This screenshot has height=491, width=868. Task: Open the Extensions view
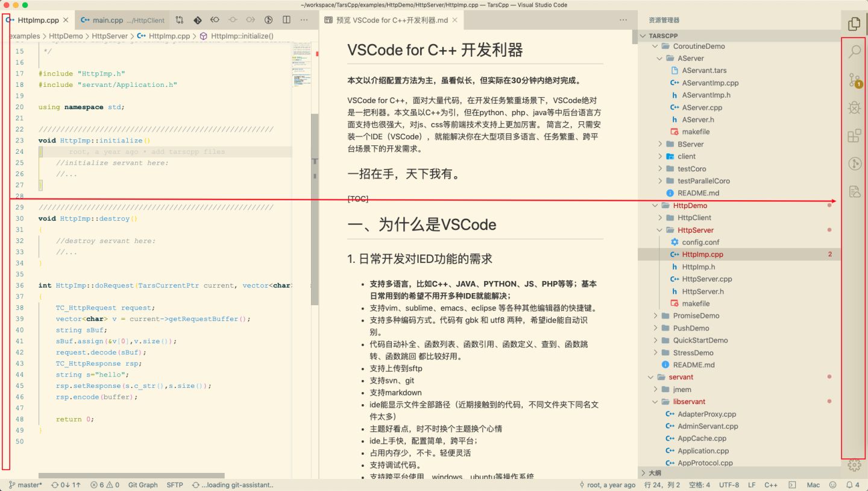pyautogui.click(x=854, y=136)
